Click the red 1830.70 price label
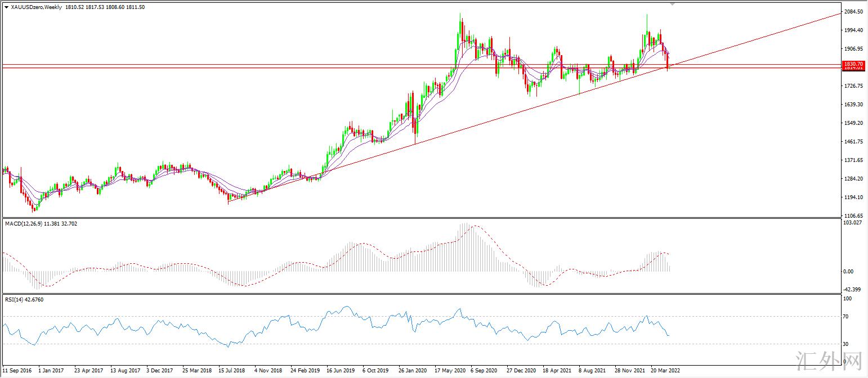This screenshot has width=868, height=378. tap(853, 65)
